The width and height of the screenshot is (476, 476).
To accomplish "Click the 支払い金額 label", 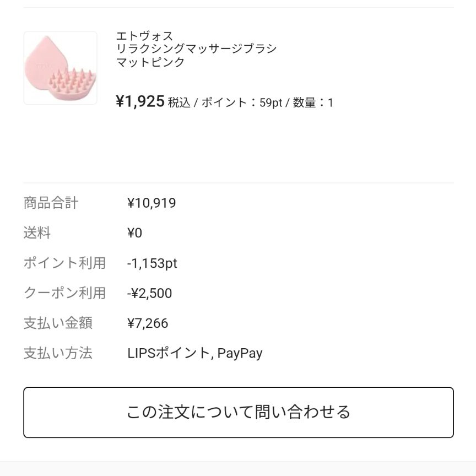I will tap(58, 323).
